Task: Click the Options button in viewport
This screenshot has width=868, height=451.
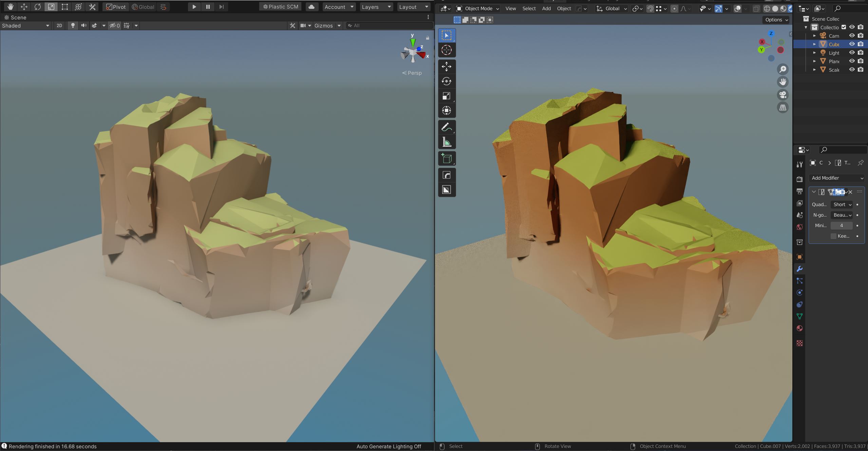Action: point(776,20)
